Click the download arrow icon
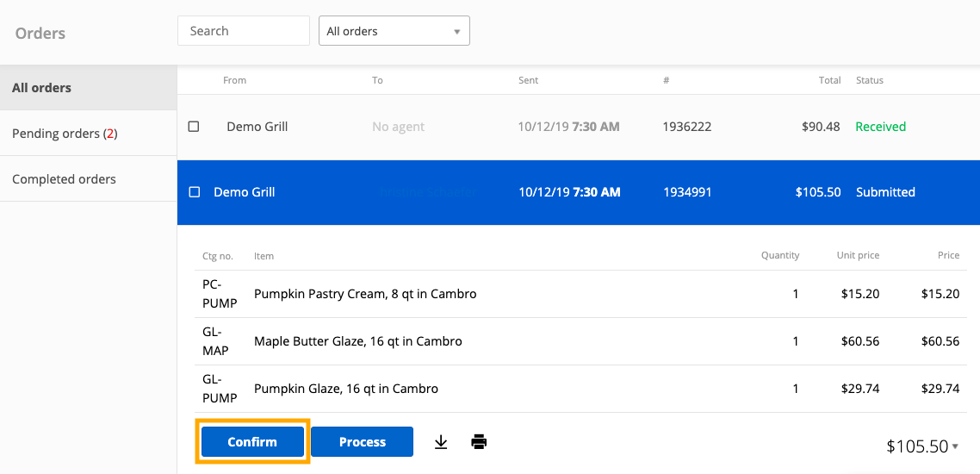This screenshot has width=980, height=474. coord(441,442)
